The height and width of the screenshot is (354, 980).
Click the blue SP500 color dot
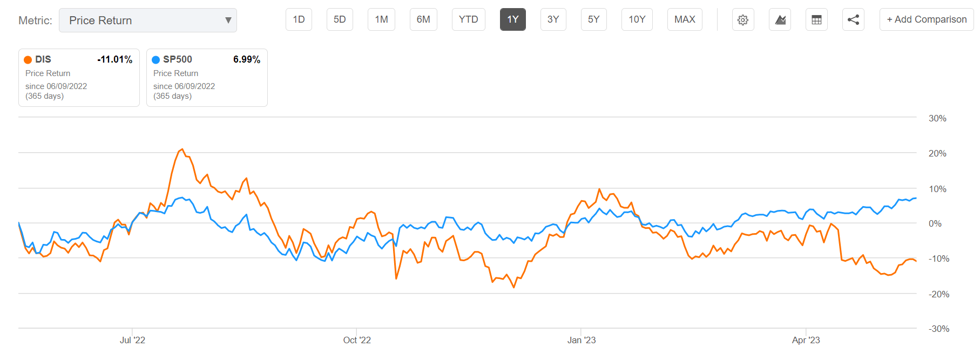pyautogui.click(x=156, y=60)
